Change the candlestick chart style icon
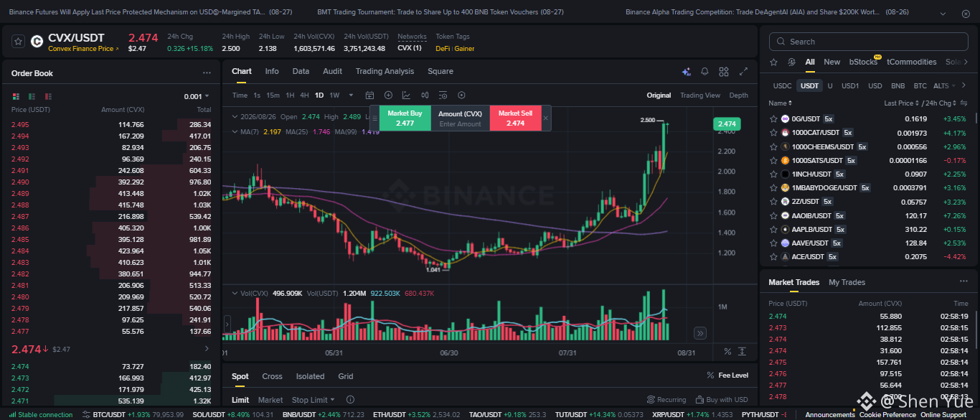This screenshot has height=420, width=980. 425,95
